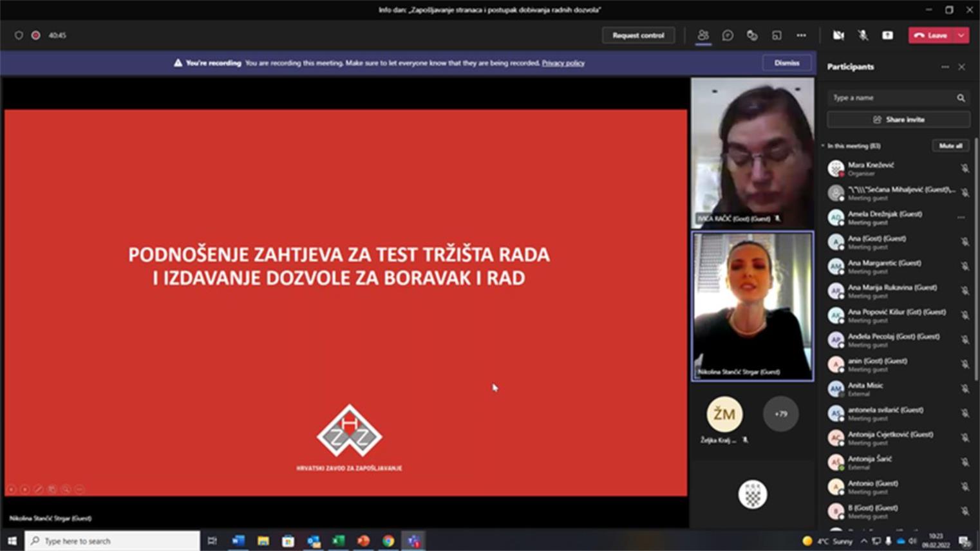This screenshot has width=980, height=551.
Task: Toggle mic icon for Ana Margaretic
Action: (x=965, y=266)
